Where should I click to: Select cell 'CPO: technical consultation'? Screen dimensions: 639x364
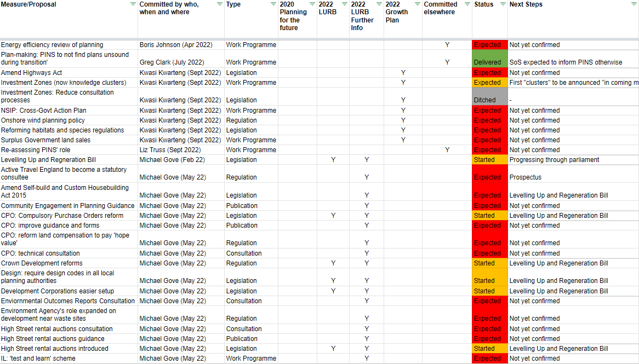(x=69, y=253)
